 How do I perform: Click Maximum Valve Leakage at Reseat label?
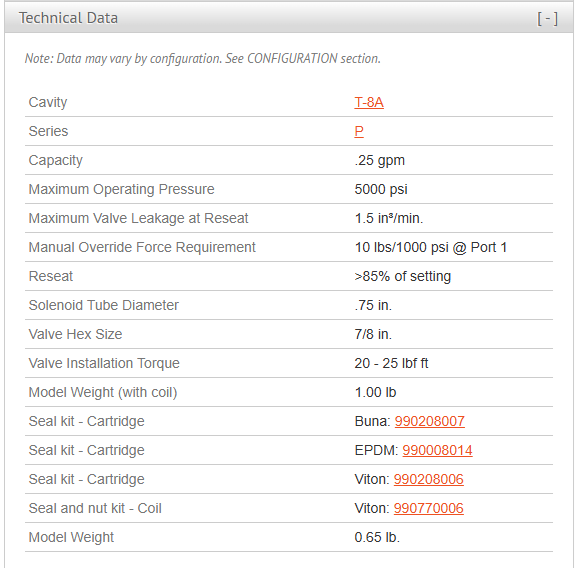pyautogui.click(x=138, y=218)
